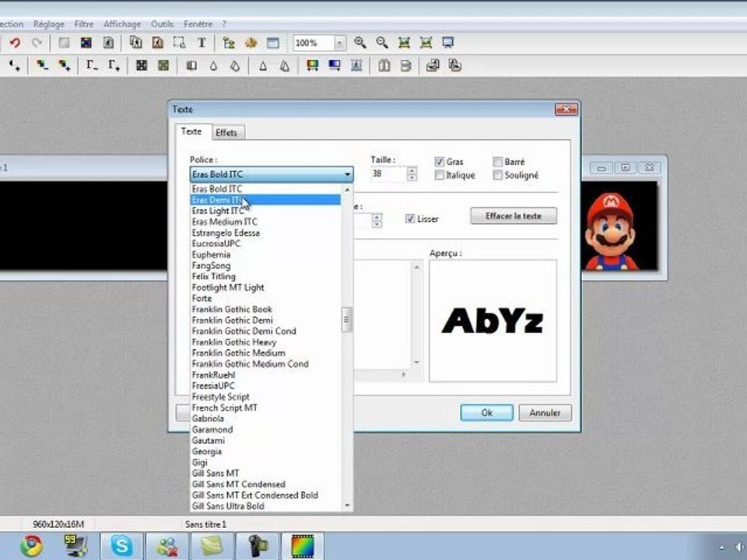
Task: Select the Texte tab
Action: (x=191, y=131)
